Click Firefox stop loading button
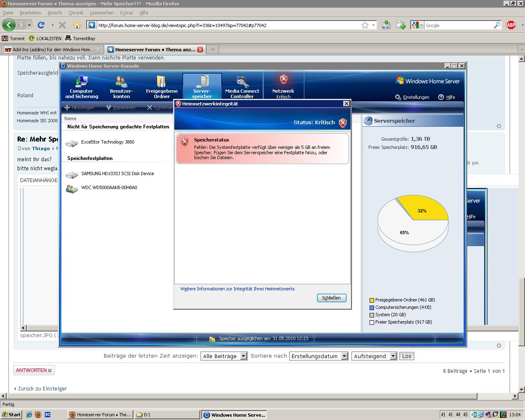 pyautogui.click(x=62, y=25)
